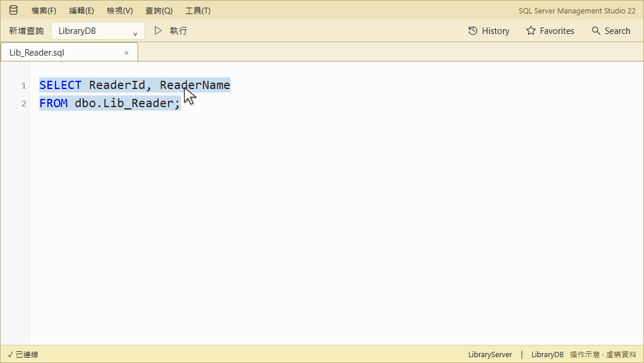Open Search label in toolbar
This screenshot has width=644, height=363.
pyautogui.click(x=617, y=31)
